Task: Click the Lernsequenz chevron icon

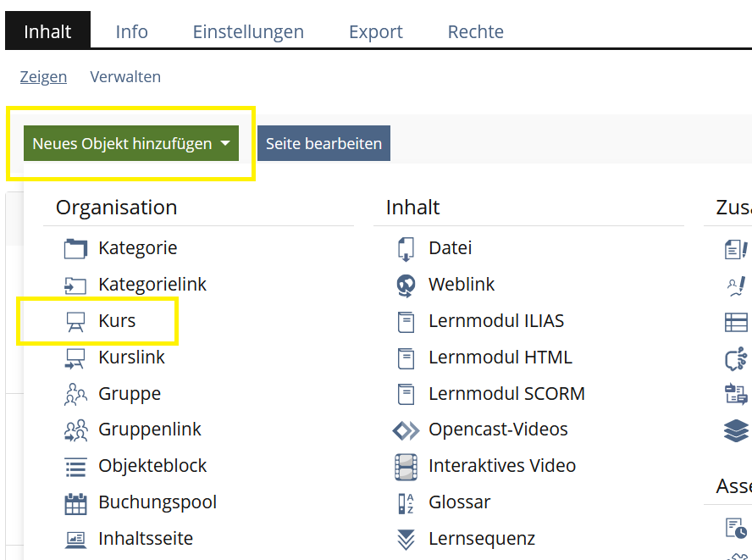Action: pos(406,539)
